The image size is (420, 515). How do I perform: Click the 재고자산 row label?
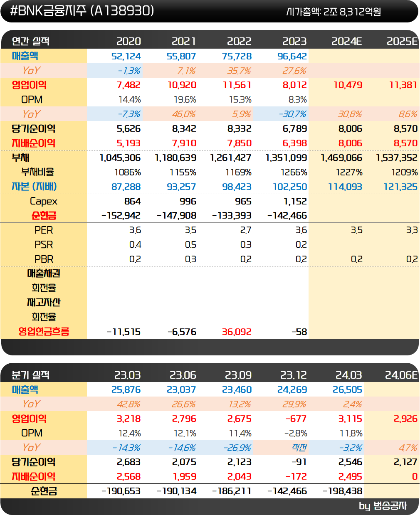pos(44,302)
